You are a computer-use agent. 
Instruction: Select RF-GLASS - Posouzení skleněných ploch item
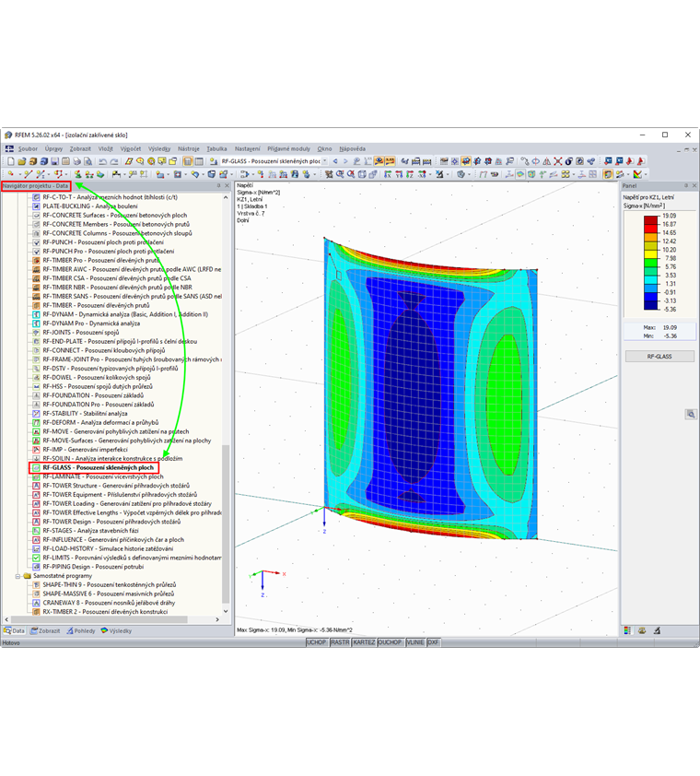click(98, 467)
